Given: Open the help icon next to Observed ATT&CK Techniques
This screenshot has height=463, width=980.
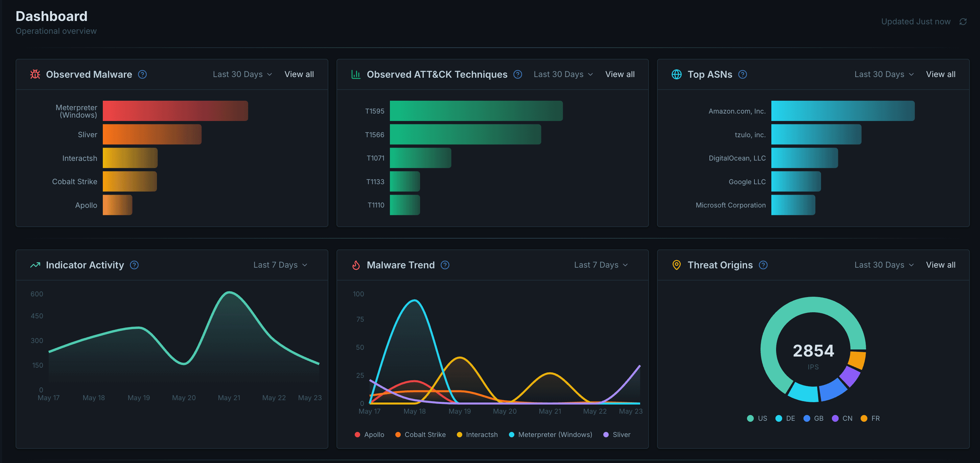Looking at the screenshot, I should [517, 74].
